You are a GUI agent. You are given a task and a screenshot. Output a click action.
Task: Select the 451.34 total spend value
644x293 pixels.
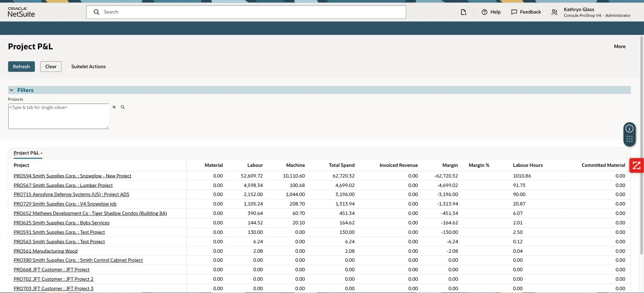pyautogui.click(x=347, y=213)
